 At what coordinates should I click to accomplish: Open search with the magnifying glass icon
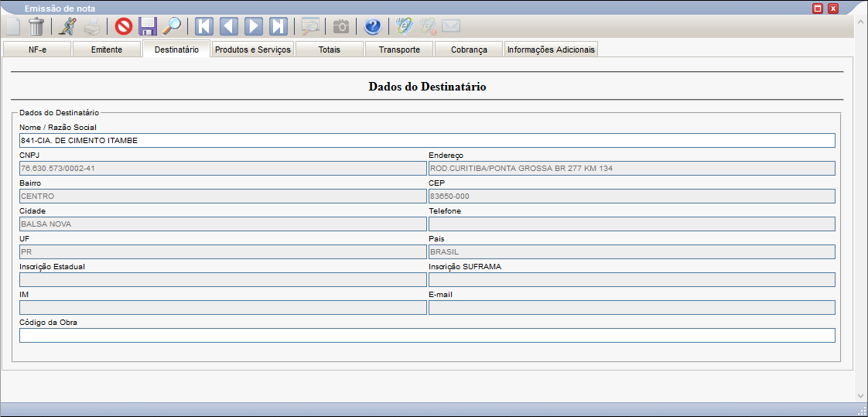click(173, 26)
